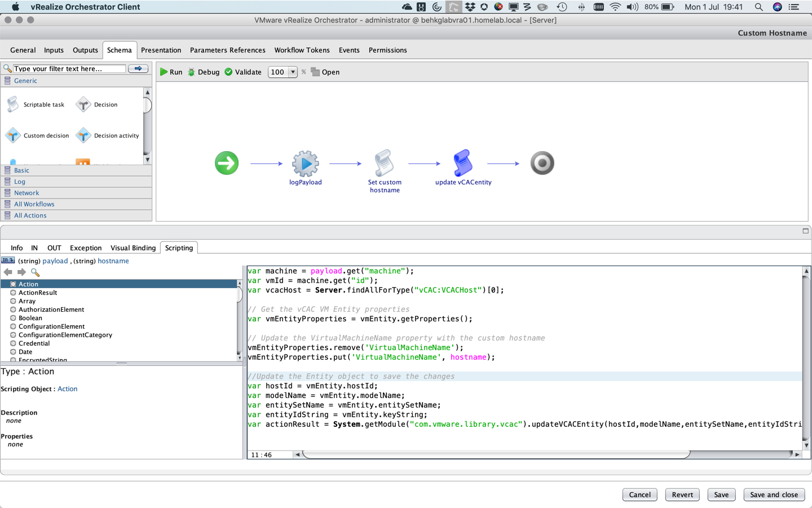Expand the Basic palette section
Screen dimensions: 812x508
pyautogui.click(x=76, y=170)
